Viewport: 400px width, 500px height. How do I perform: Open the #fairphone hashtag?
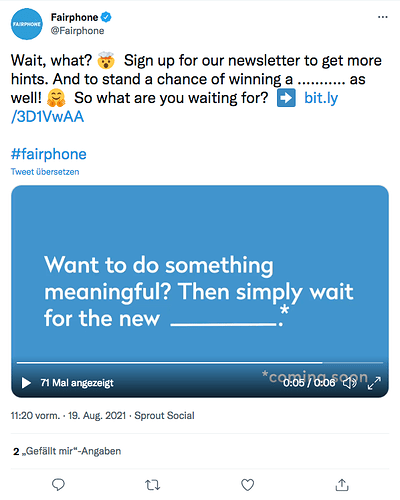pyautogui.click(x=49, y=154)
